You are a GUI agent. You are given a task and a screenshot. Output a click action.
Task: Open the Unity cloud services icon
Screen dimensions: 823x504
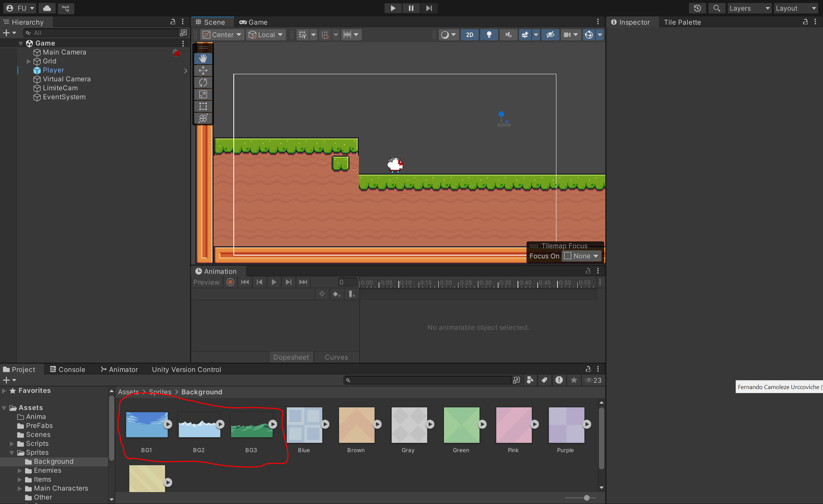pos(47,8)
